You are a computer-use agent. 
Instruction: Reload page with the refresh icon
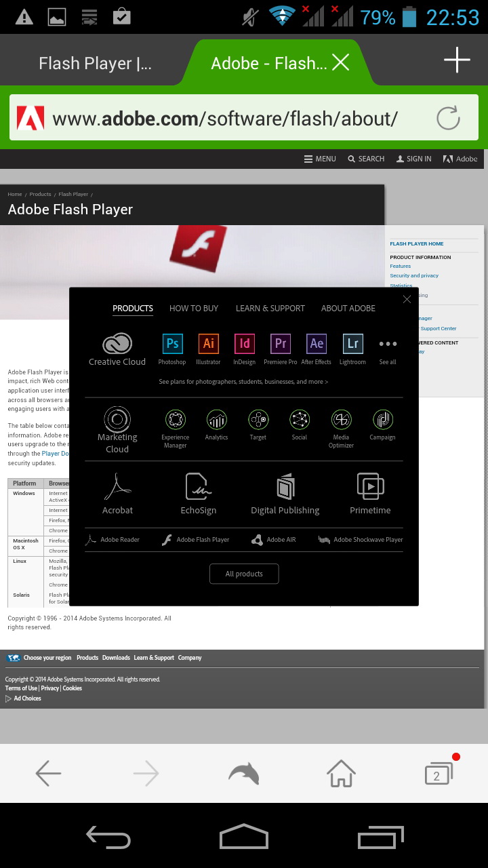click(x=448, y=119)
